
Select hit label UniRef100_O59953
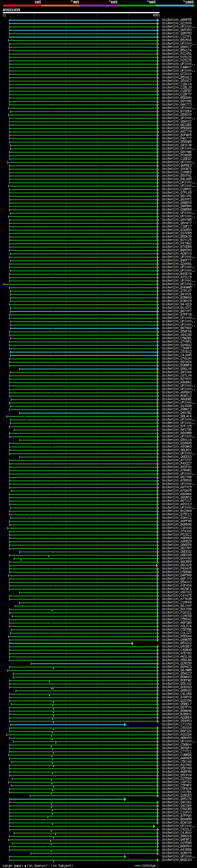(x=177, y=721)
